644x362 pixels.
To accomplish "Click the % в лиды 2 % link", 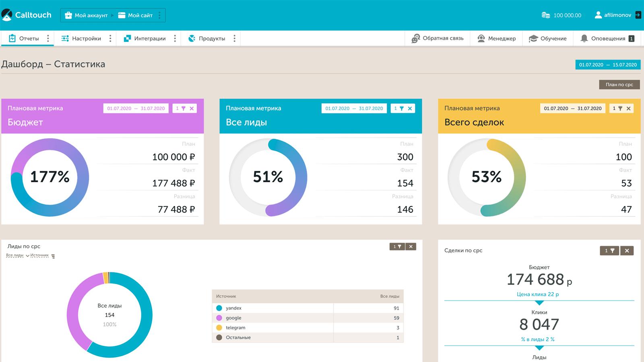I will pos(538,339).
